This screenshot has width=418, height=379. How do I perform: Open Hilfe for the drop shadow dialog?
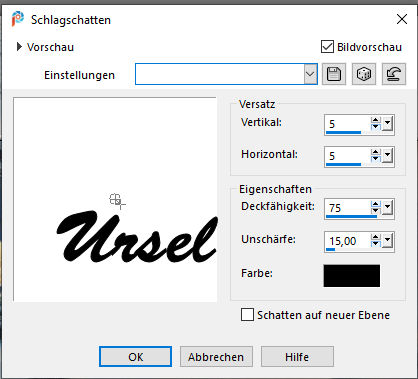click(297, 357)
